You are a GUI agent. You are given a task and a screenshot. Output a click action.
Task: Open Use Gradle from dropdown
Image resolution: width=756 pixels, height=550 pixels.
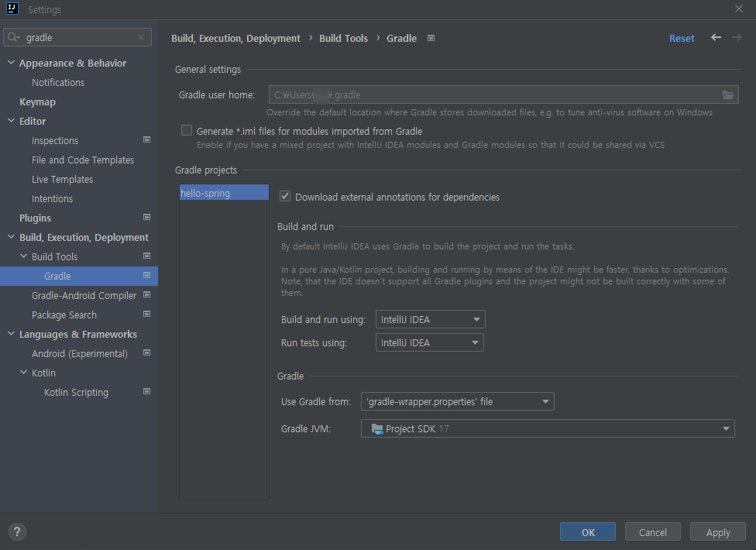[x=458, y=401]
